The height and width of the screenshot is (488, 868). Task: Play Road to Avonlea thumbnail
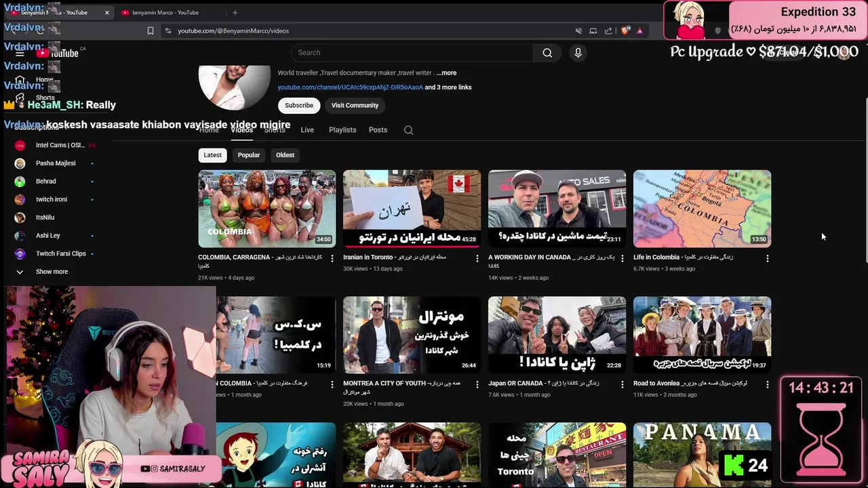tap(702, 335)
